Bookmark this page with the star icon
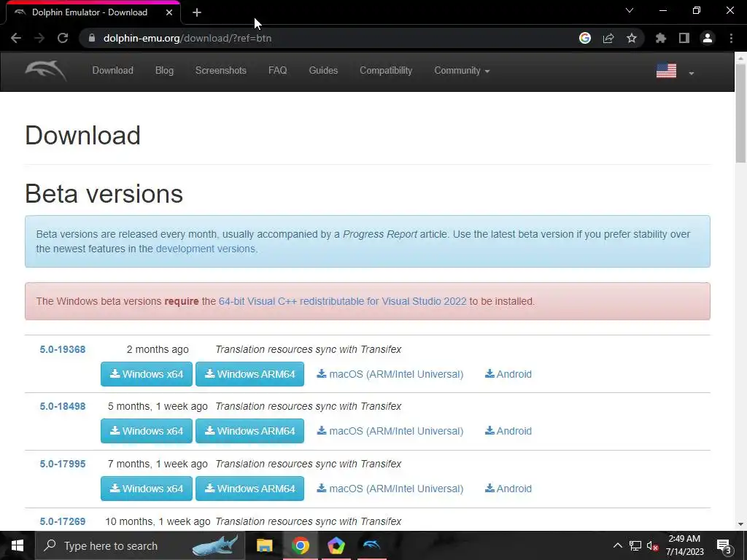The image size is (747, 560). 632,38
